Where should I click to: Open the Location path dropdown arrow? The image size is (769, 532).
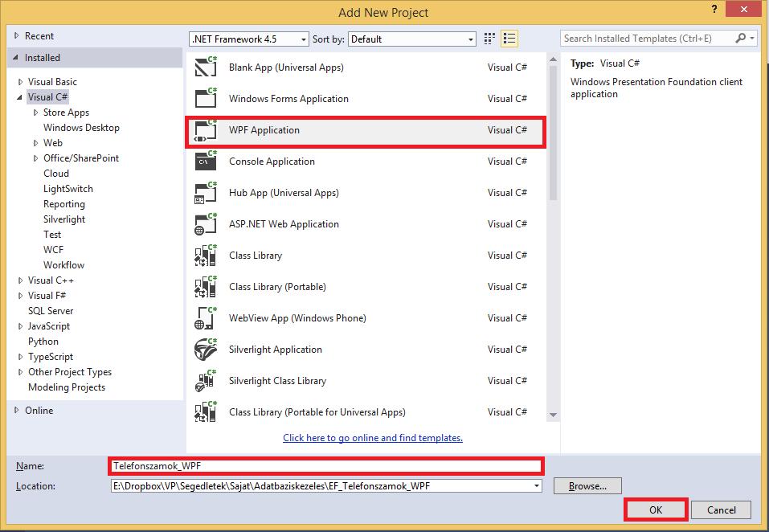pyautogui.click(x=537, y=486)
